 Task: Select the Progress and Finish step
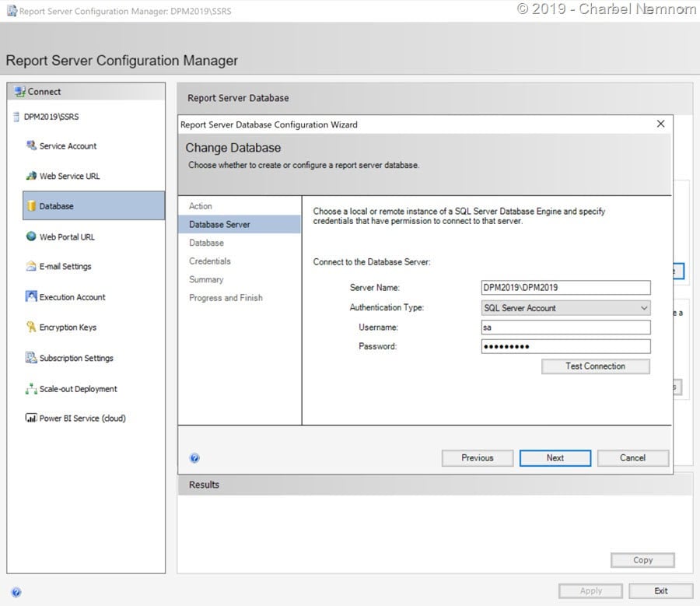tap(226, 297)
